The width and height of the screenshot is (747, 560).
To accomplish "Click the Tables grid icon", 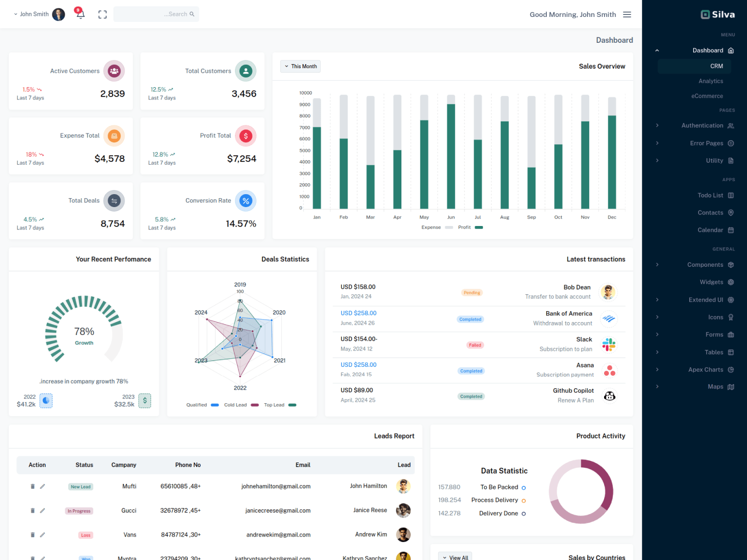I will point(731,352).
